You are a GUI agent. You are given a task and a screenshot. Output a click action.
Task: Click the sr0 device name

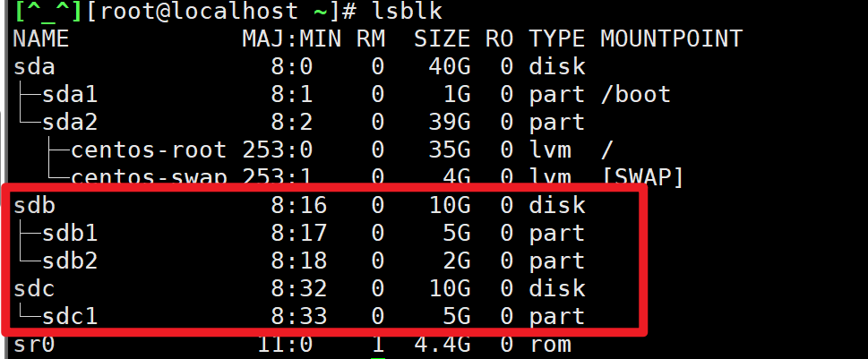pyautogui.click(x=34, y=345)
